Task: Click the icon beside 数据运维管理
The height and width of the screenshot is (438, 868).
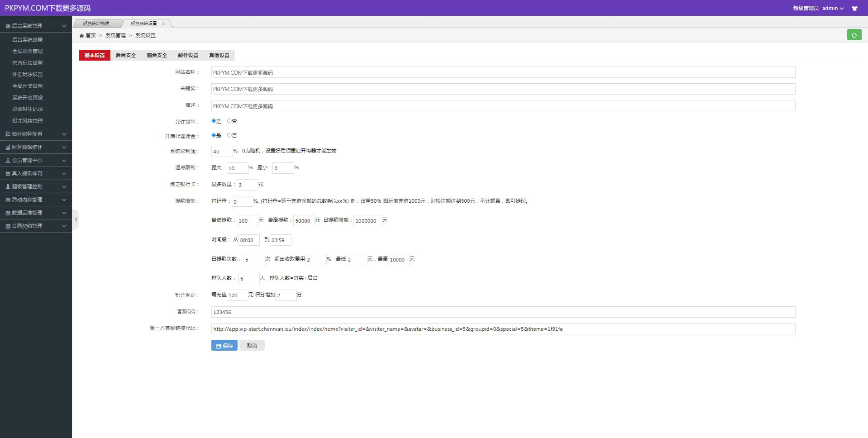Action: pyautogui.click(x=8, y=213)
